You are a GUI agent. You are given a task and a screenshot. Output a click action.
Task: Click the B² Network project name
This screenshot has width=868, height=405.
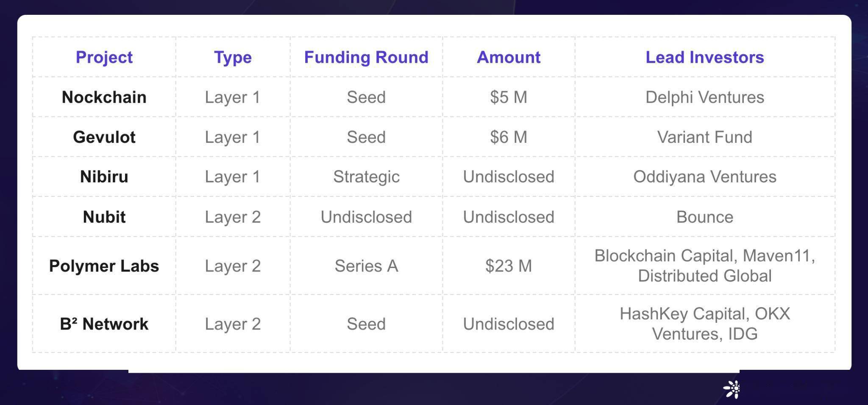pos(104,324)
